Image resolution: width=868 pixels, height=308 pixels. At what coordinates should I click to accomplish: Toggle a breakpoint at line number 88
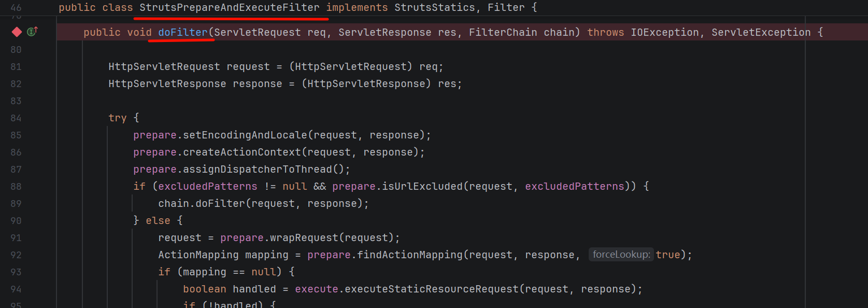pyautogui.click(x=16, y=187)
